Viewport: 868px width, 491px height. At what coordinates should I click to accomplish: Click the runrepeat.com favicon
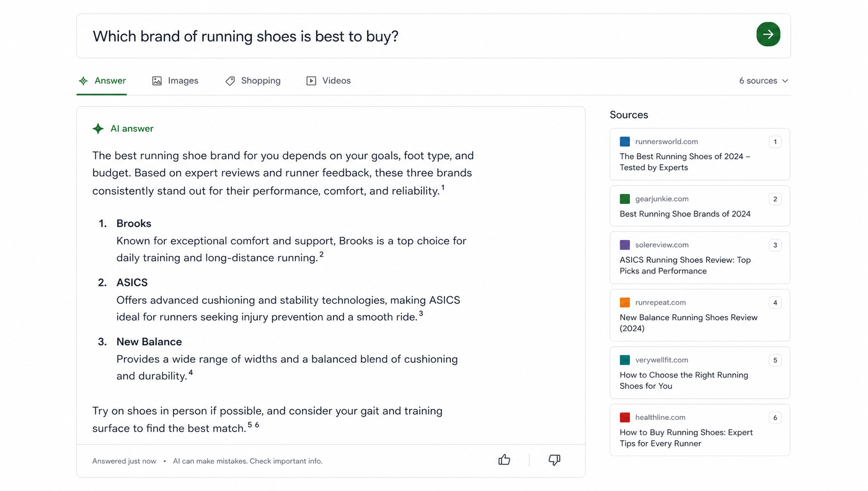coord(625,303)
